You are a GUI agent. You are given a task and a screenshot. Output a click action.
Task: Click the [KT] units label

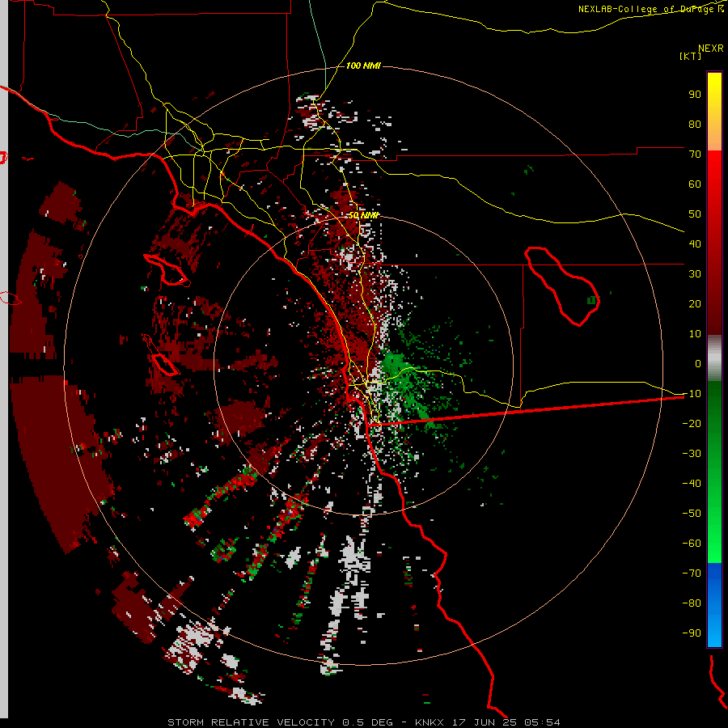pos(690,56)
